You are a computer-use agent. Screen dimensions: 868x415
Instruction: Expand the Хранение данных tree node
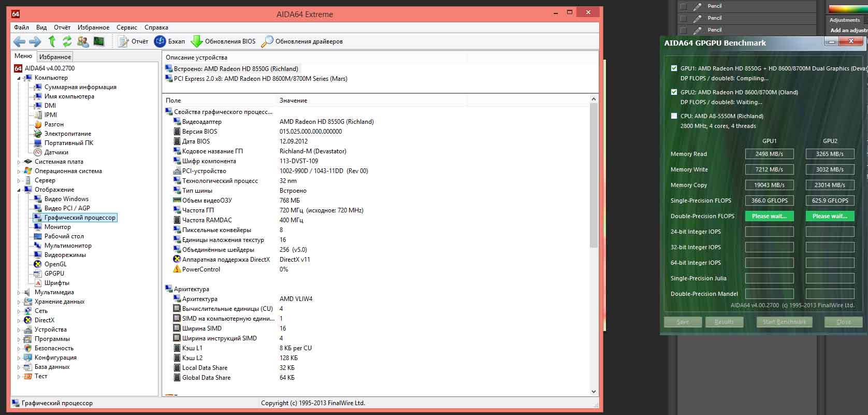coord(19,302)
